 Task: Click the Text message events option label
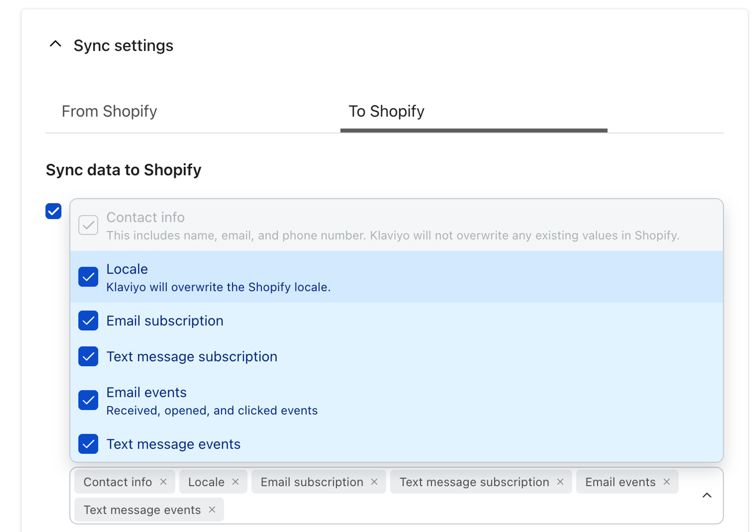(173, 444)
